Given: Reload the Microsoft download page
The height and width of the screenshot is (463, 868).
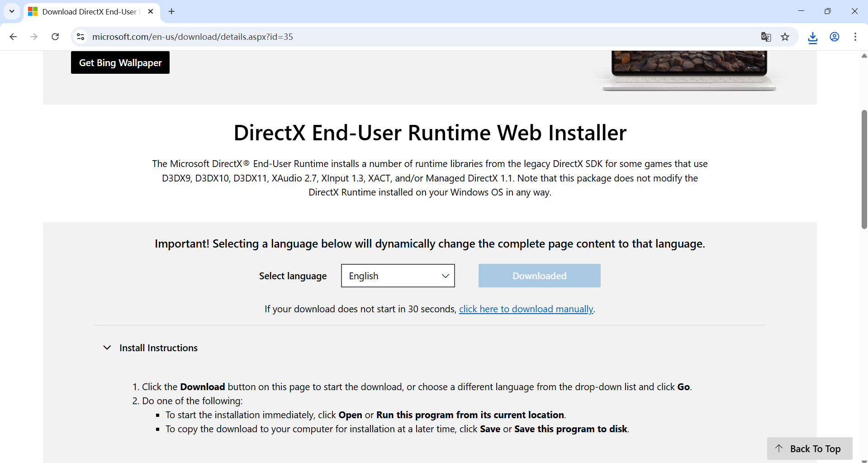Looking at the screenshot, I should coord(55,37).
